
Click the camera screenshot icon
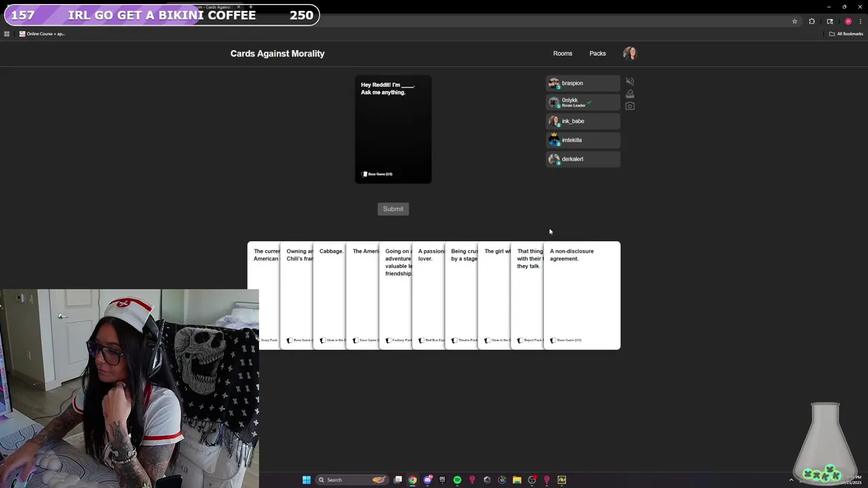(x=630, y=106)
